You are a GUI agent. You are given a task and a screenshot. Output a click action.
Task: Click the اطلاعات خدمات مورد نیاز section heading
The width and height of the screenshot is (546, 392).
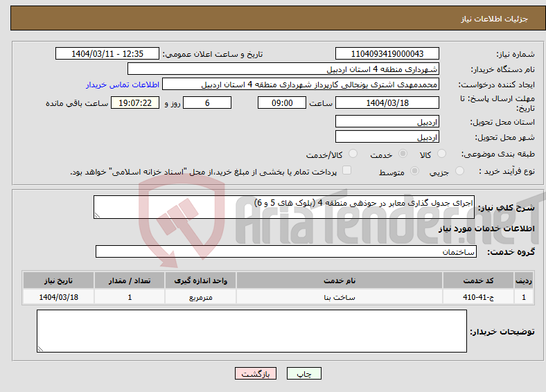click(x=486, y=229)
